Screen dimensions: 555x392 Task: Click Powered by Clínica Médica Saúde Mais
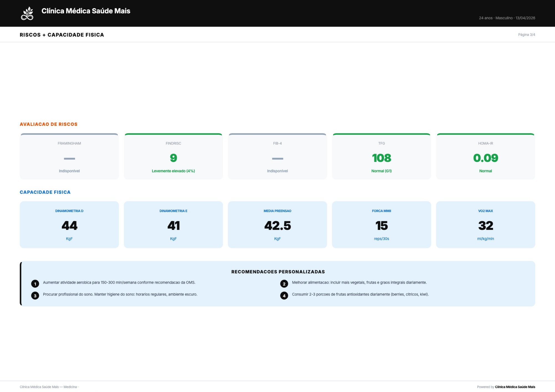tap(506, 387)
